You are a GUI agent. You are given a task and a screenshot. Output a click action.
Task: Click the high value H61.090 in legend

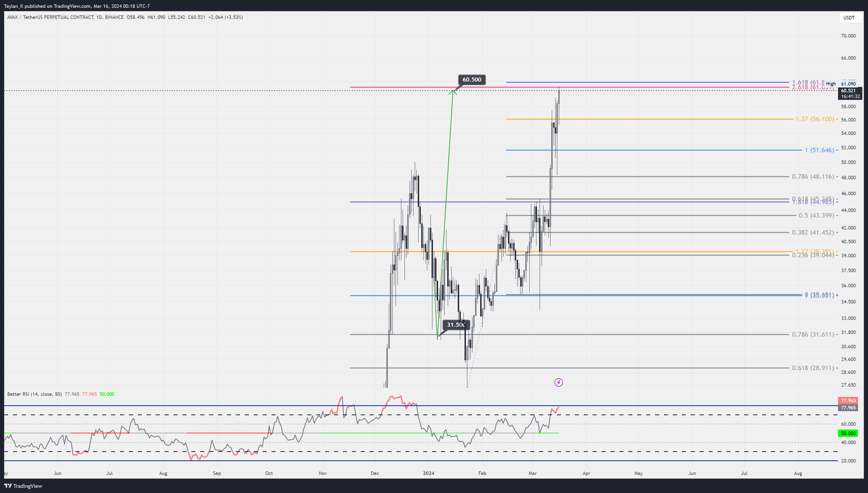(156, 17)
